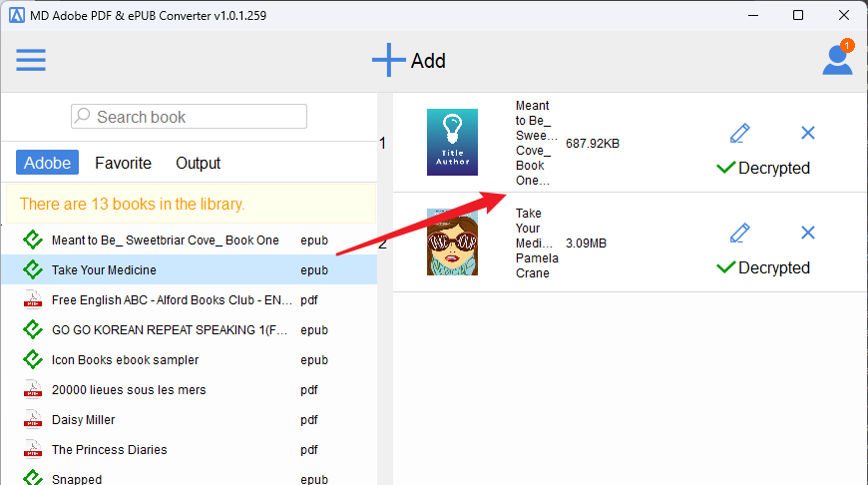Image resolution: width=868 pixels, height=485 pixels.
Task: Click Take Your Medicine cover thumbnail
Action: point(452,242)
